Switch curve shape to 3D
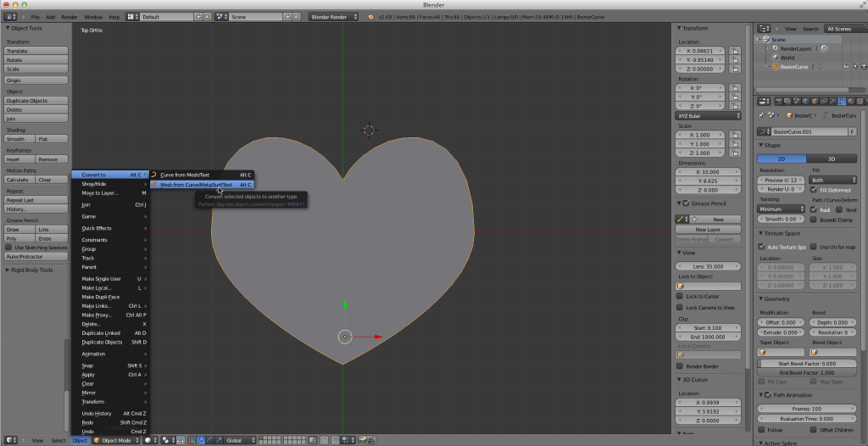The height and width of the screenshot is (446, 868). coord(832,158)
